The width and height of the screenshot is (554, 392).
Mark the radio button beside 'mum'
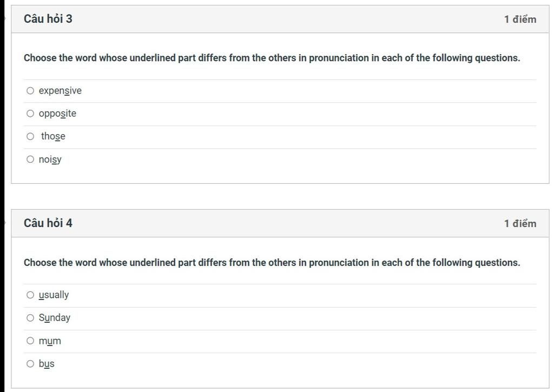[x=30, y=341]
